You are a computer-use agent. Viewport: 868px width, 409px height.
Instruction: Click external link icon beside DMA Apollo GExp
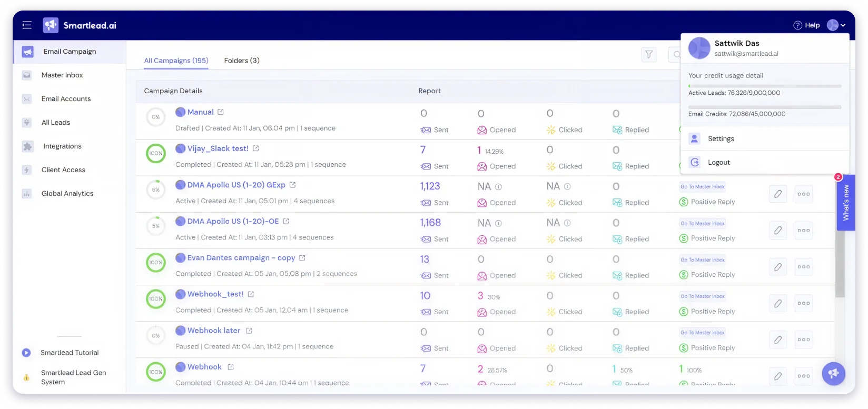pos(292,185)
